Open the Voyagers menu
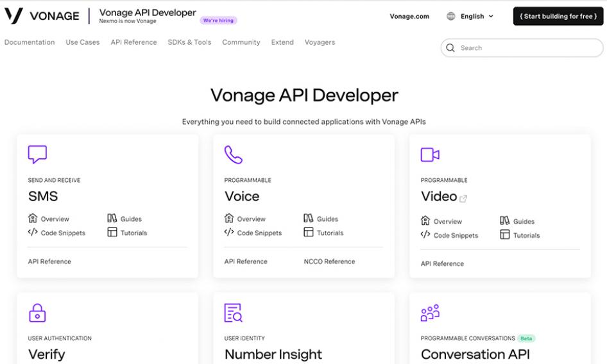 (x=320, y=42)
